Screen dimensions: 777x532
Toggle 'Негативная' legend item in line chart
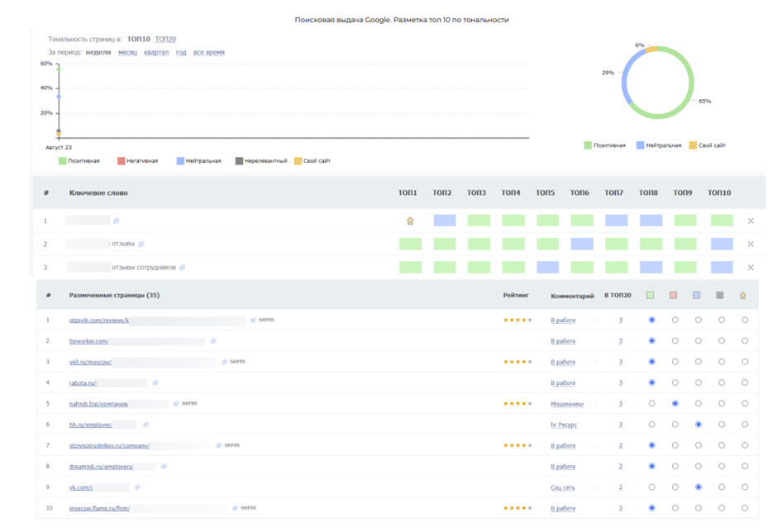137,161
